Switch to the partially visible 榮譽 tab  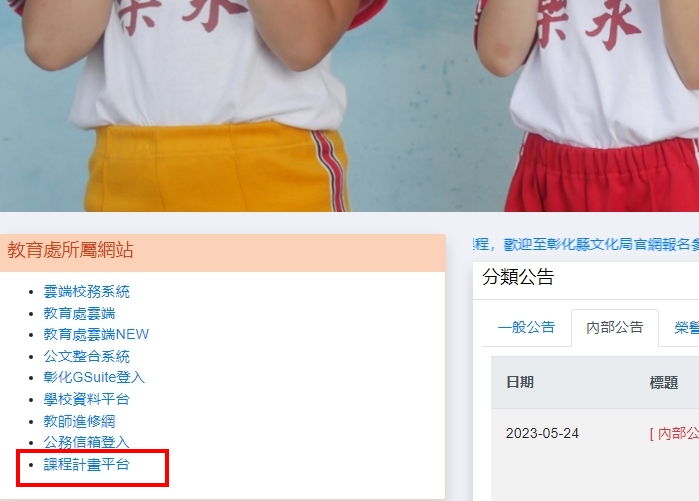click(686, 328)
